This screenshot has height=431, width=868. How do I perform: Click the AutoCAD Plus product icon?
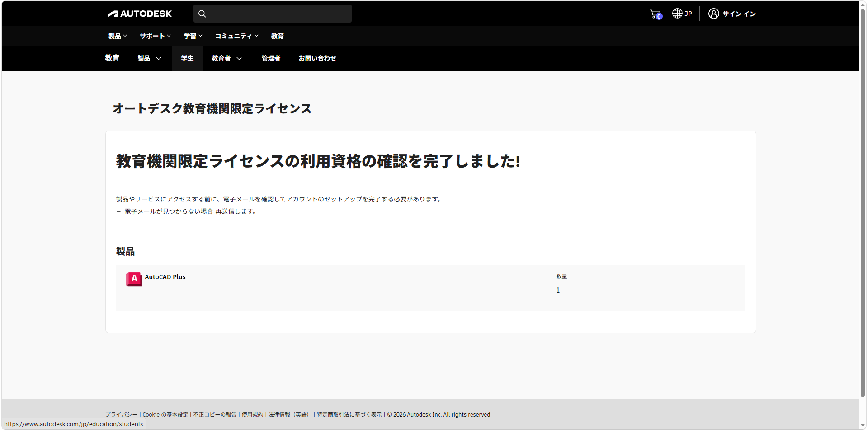coord(134,279)
